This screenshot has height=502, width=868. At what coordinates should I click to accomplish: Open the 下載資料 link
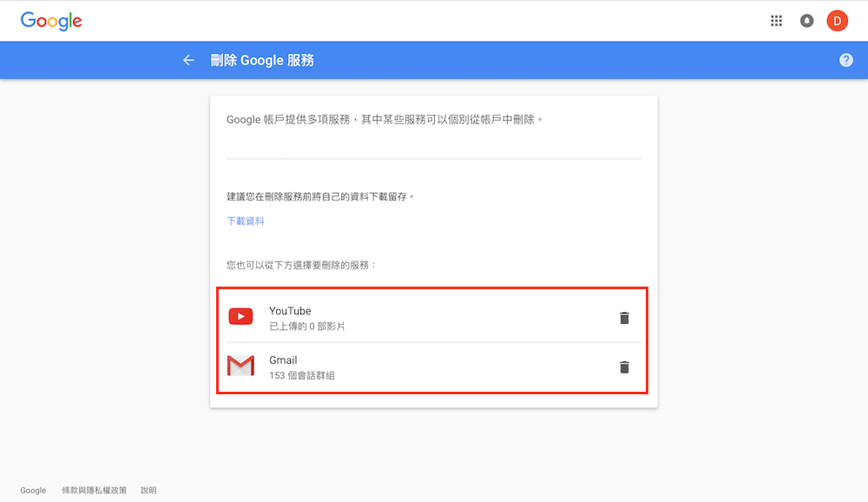click(x=246, y=221)
